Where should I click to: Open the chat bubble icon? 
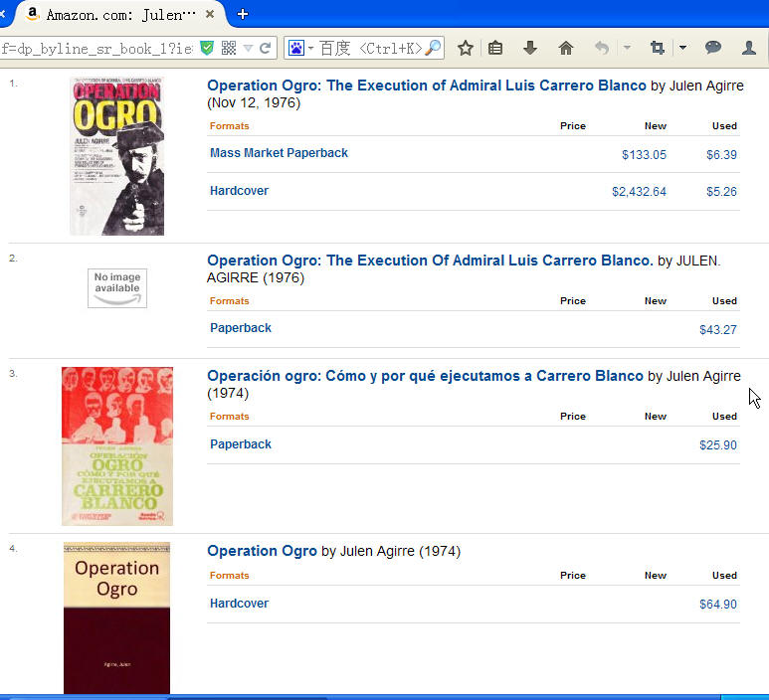pyautogui.click(x=712, y=48)
